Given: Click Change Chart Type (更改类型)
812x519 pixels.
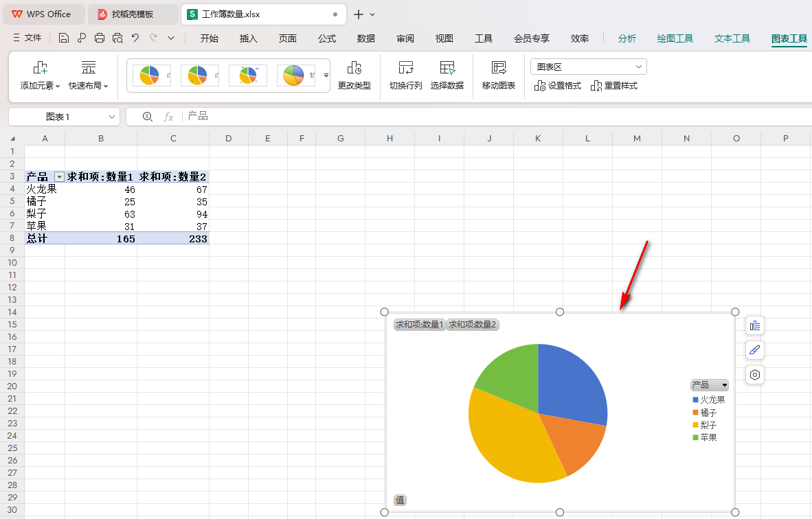Looking at the screenshot, I should pos(354,76).
